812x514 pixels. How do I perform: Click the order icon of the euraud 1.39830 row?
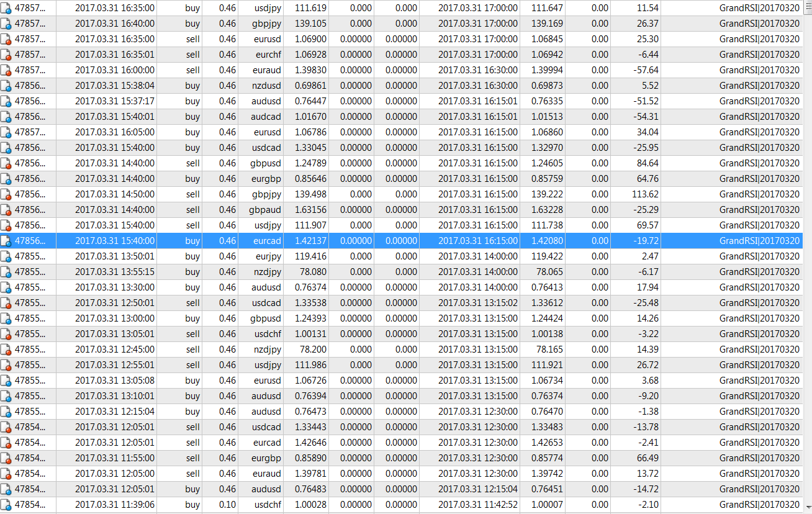click(6, 70)
